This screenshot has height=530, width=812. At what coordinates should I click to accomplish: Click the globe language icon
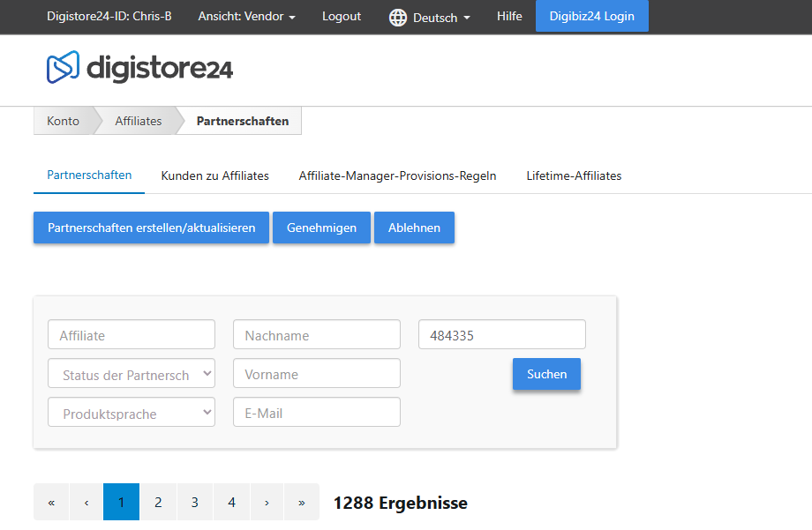398,18
